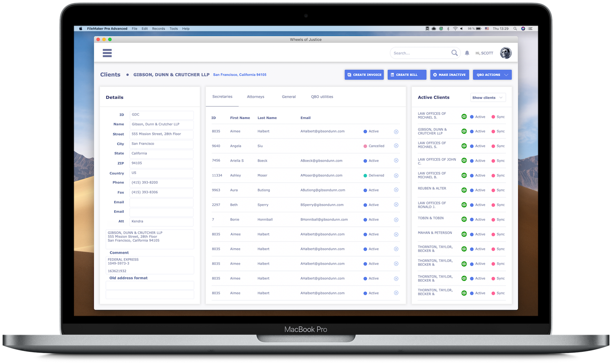The width and height of the screenshot is (612, 364).
Task: Click QuickBooks icon for Mahan & Peterson
Action: pos(464,234)
